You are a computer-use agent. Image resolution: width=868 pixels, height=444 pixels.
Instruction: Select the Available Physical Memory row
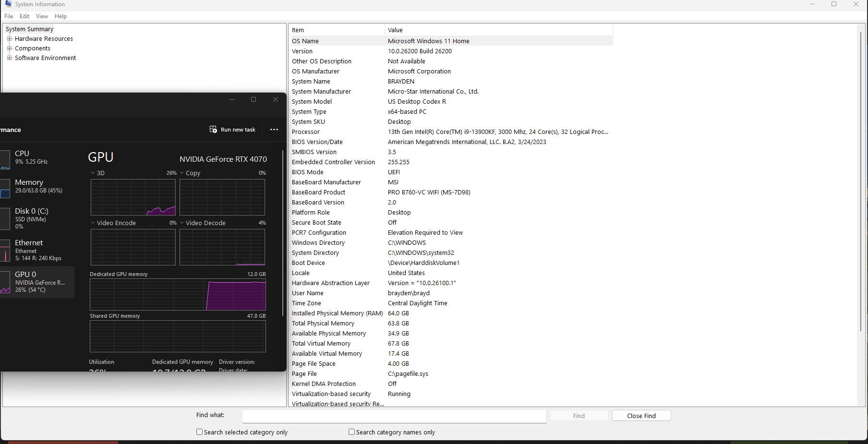pos(451,334)
